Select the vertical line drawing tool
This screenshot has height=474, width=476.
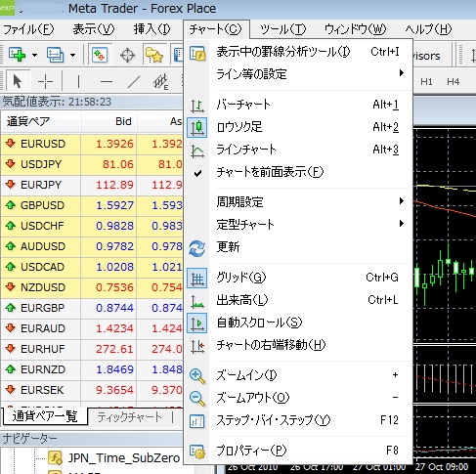pyautogui.click(x=78, y=81)
